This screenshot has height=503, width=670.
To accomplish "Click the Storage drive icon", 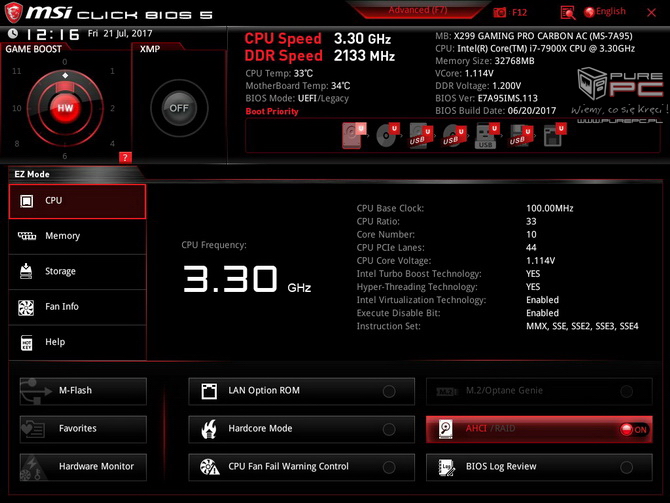I will 26,271.
